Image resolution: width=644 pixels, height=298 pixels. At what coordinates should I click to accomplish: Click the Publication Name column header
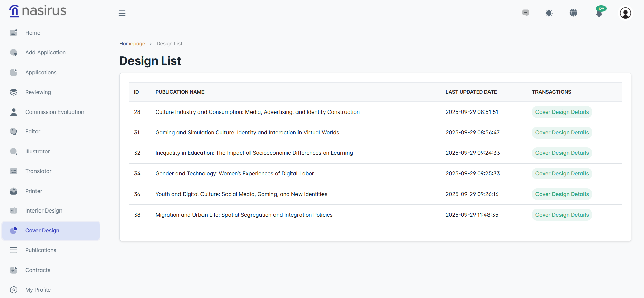click(x=180, y=92)
